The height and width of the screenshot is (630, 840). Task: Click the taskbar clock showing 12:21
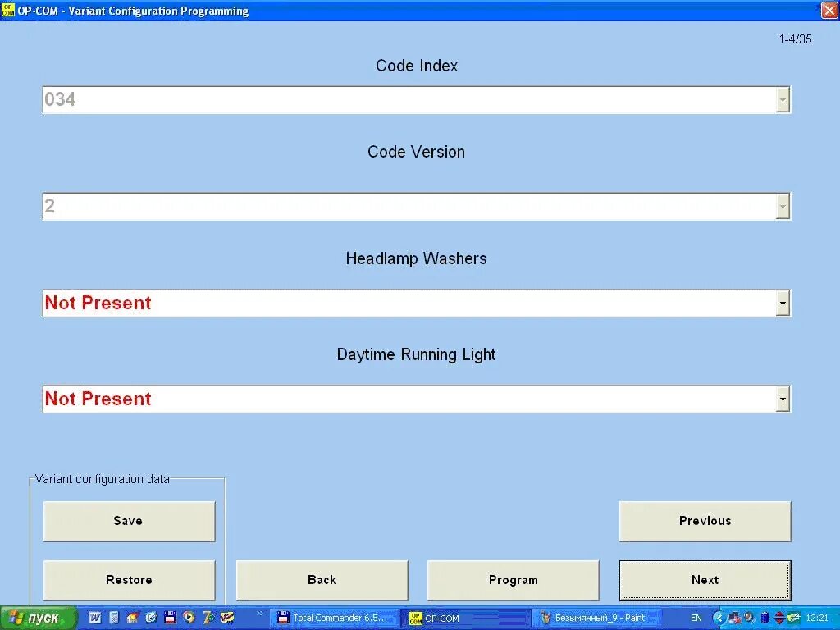click(x=817, y=619)
